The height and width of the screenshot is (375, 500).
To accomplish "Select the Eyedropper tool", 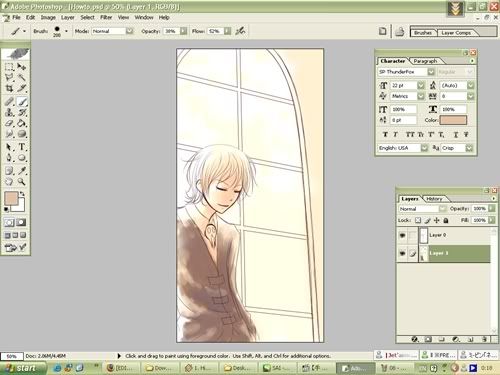I will (22, 171).
